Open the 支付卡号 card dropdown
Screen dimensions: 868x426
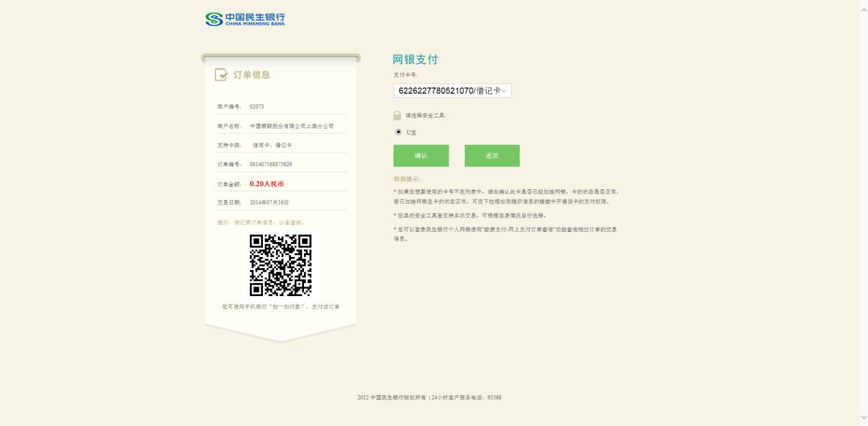452,91
